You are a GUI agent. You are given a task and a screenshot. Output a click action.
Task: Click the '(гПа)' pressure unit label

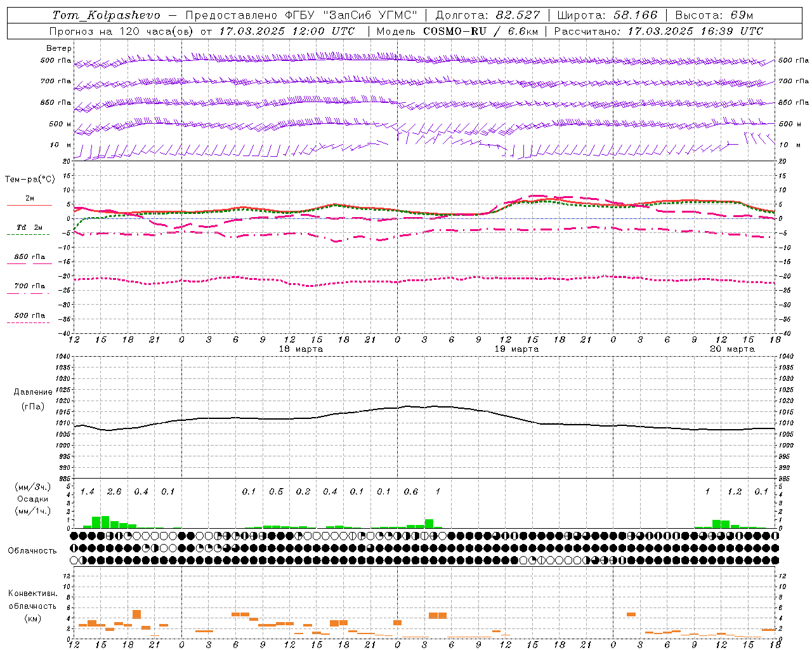pos(32,407)
